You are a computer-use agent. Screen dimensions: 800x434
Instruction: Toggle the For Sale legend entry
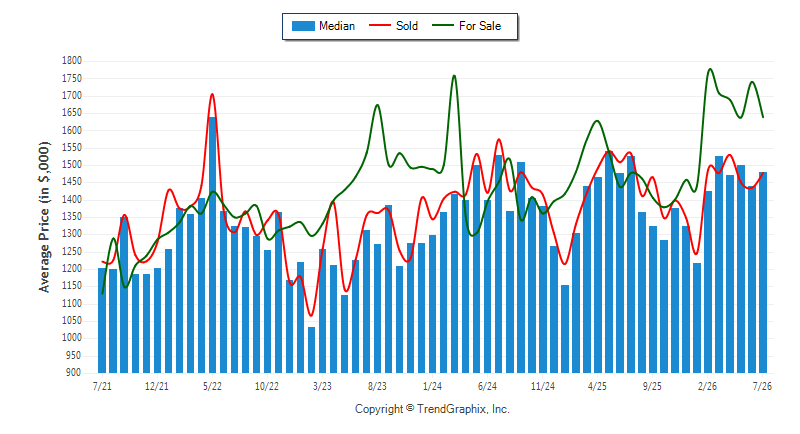[466, 26]
